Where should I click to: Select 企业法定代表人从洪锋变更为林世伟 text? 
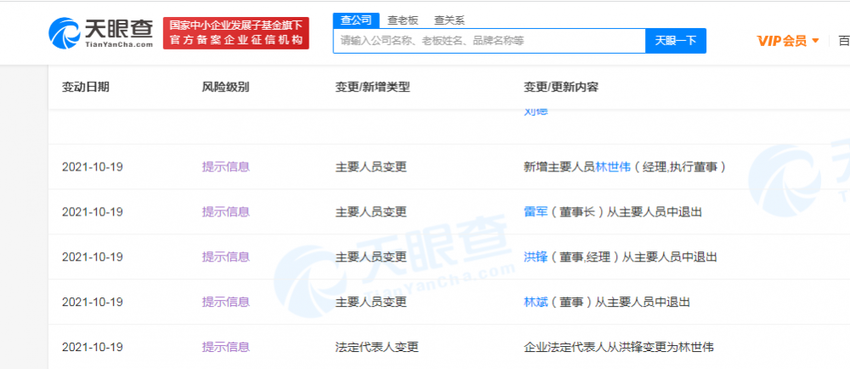click(619, 347)
